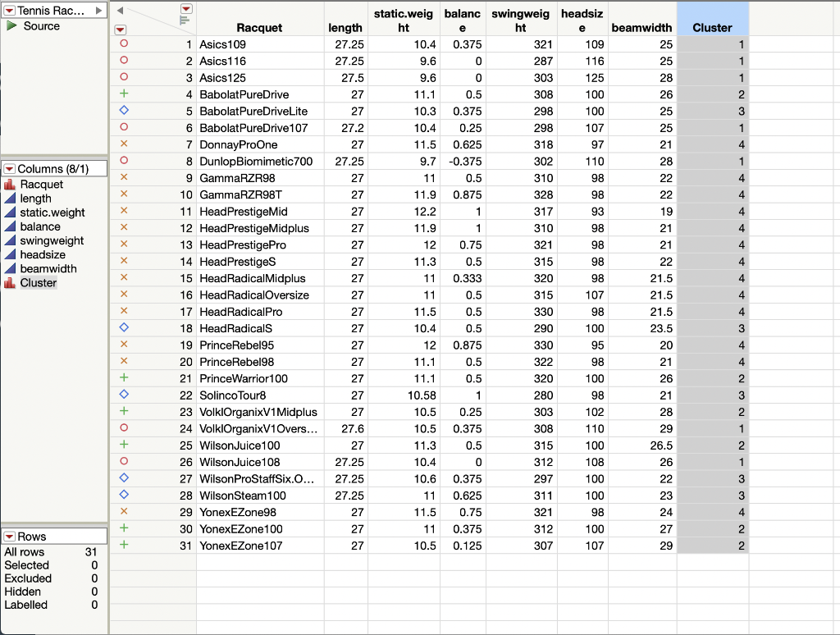Click the green plus marker of row 21

click(124, 377)
